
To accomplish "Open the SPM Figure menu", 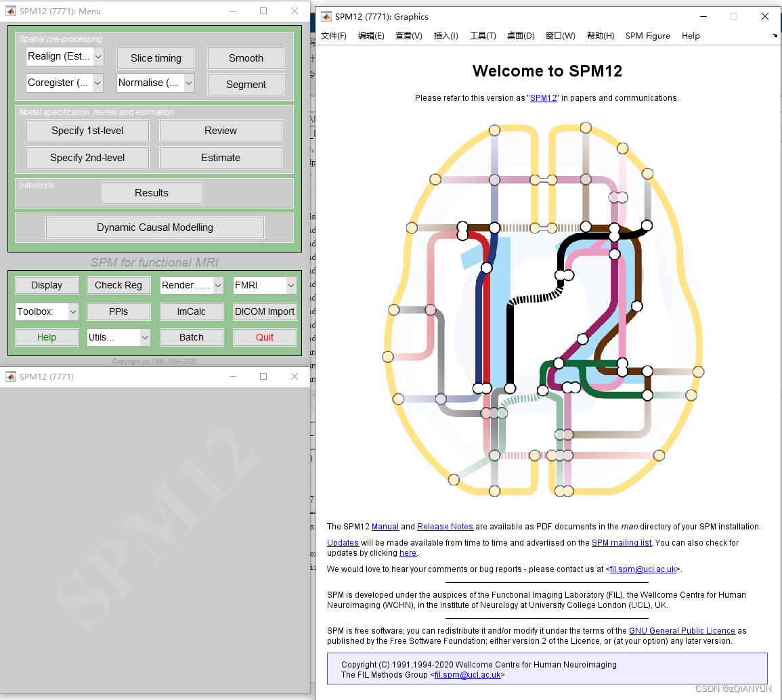I will [647, 36].
